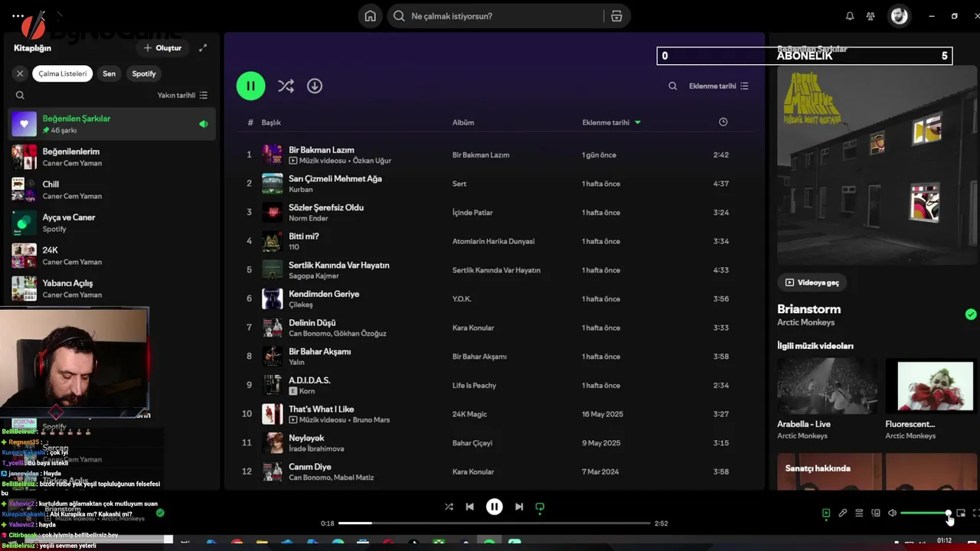980x551 pixels.
Task: Click the Neyleyək track cover art
Action: (272, 442)
